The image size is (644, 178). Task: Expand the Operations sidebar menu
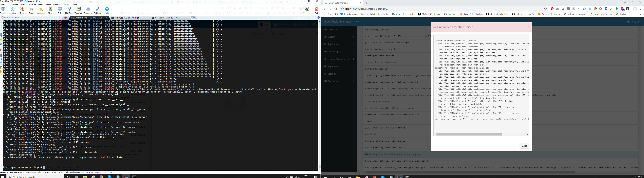(x=339, y=81)
